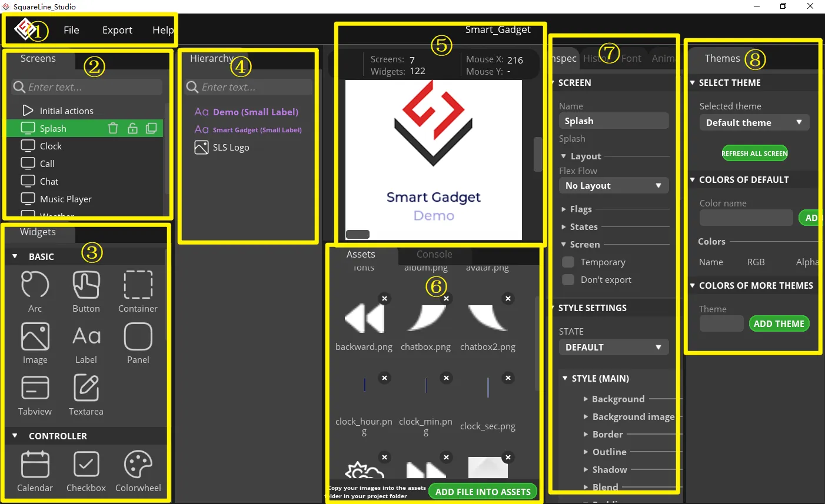Delete the Splash screen via trash icon

pyautogui.click(x=113, y=128)
